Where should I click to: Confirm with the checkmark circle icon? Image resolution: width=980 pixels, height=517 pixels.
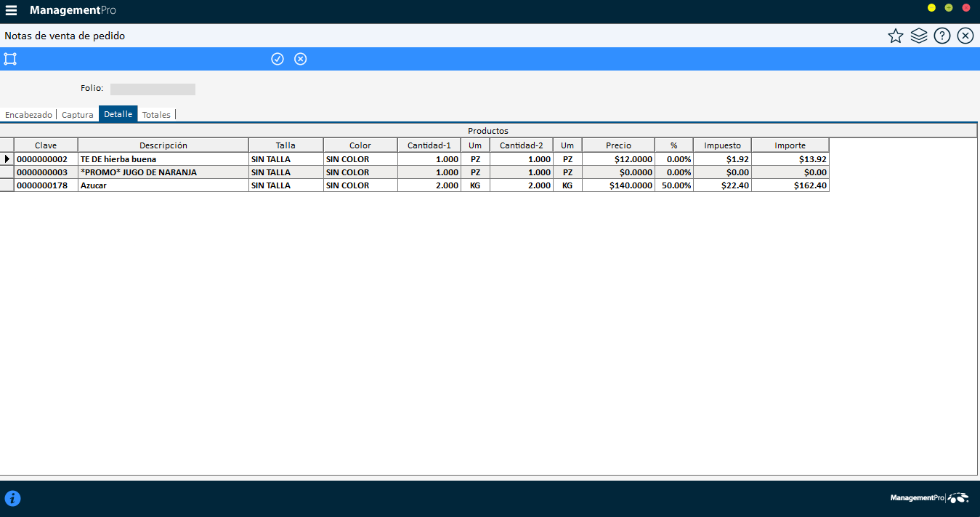click(x=278, y=59)
